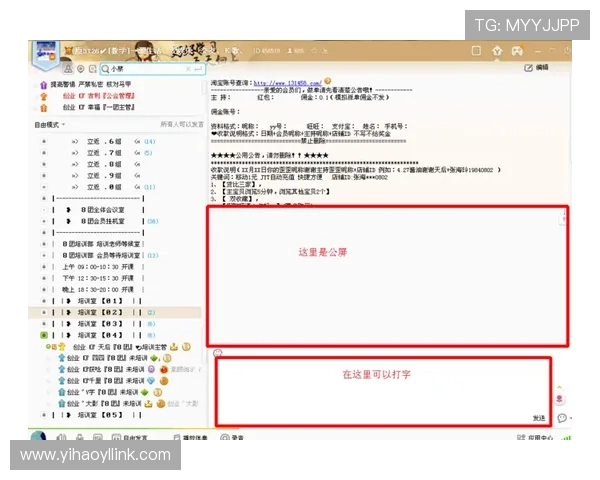Click the green gem beside V字 user
Viewport: 600px width, 480px height.
coord(145,392)
